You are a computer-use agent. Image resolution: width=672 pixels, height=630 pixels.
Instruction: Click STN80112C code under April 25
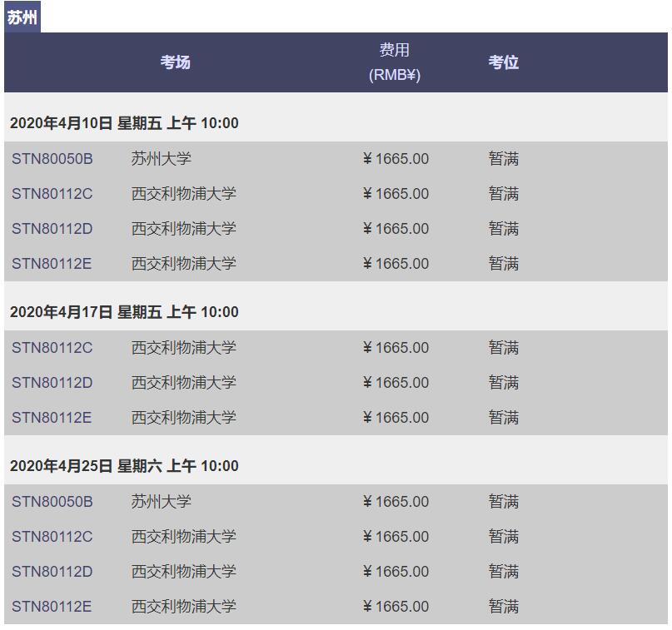tap(52, 537)
